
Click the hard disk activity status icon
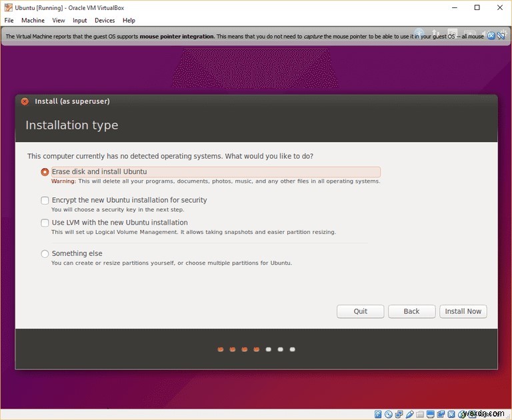pyautogui.click(x=378, y=415)
